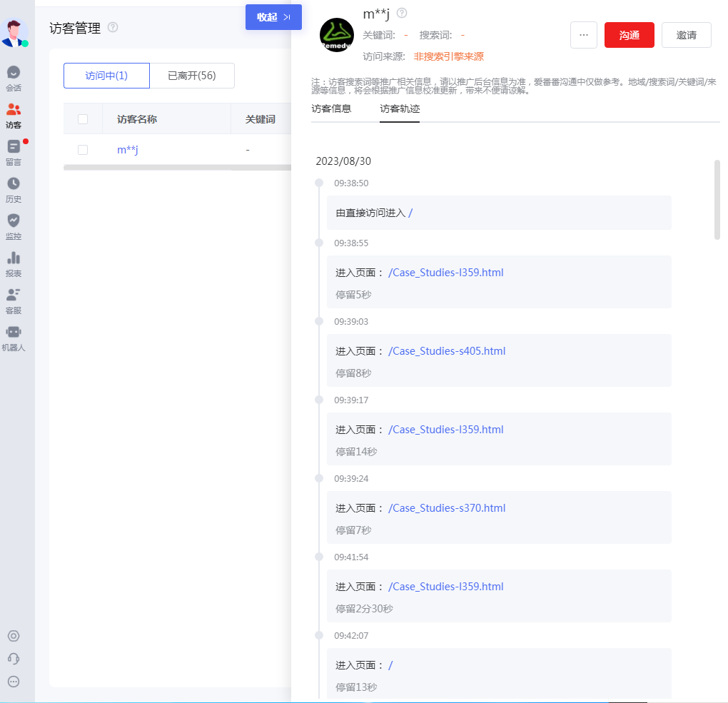728x703 pixels.
Task: Click the more ellipsis icon at sidebar bottom
Action: (x=14, y=682)
